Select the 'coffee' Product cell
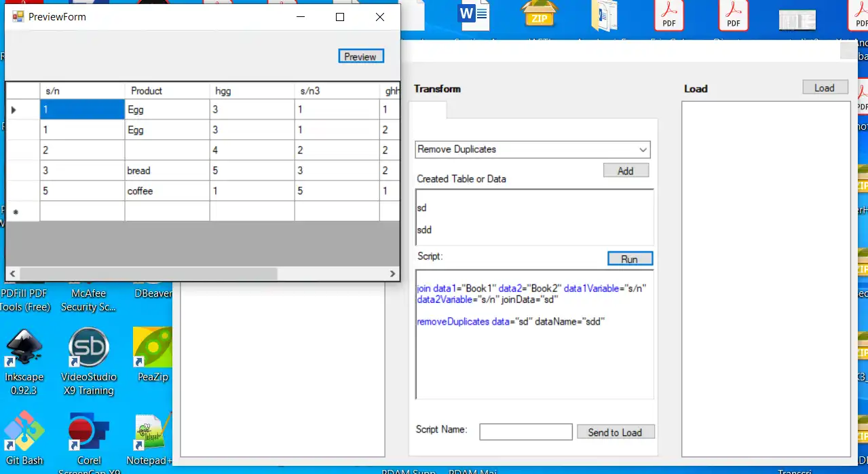 pos(167,191)
